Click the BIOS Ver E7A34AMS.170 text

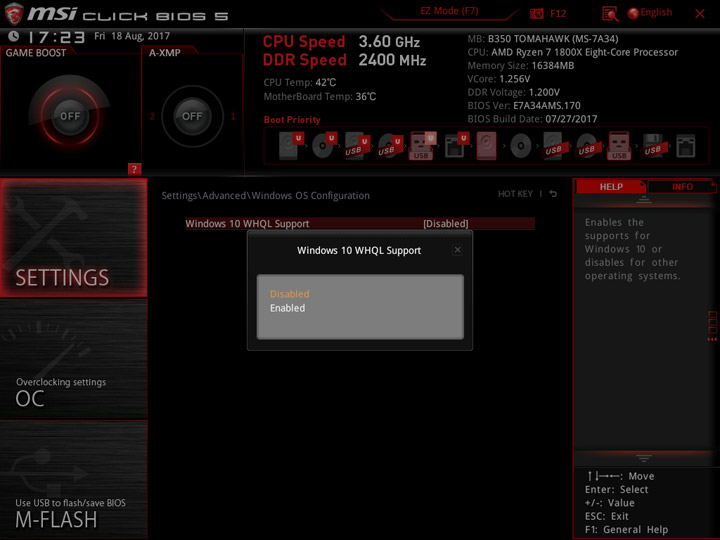point(524,106)
